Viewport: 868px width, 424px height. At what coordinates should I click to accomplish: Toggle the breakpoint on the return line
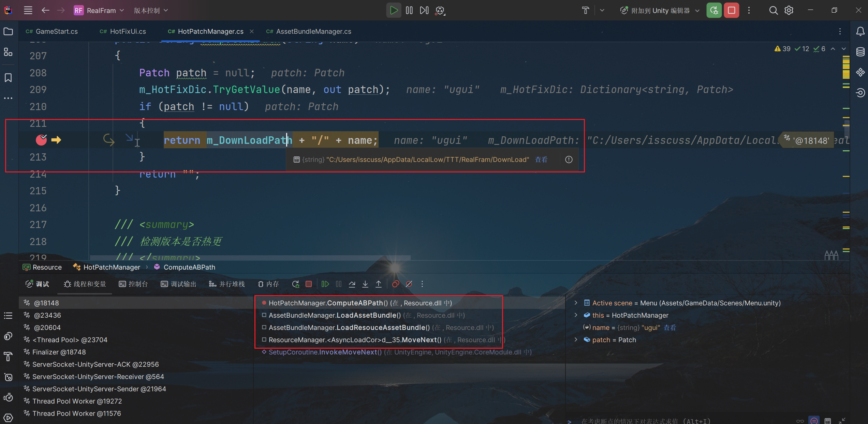pyautogui.click(x=41, y=140)
